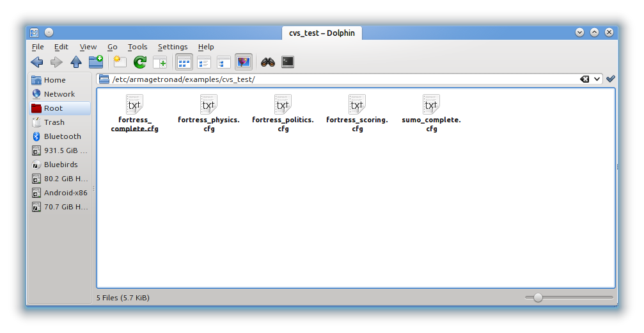
Task: Open the File menu
Action: tap(38, 47)
